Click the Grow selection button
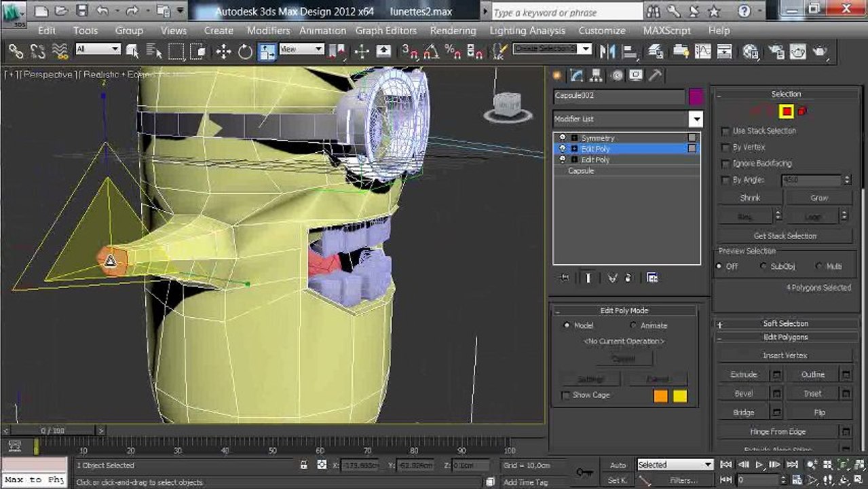The width and height of the screenshot is (868, 489). click(x=819, y=198)
